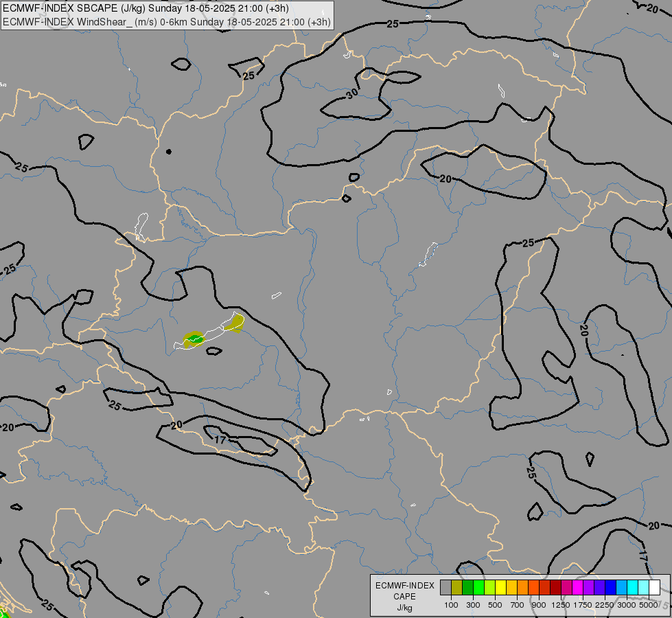The image size is (672, 618).
Task: Select the orange-red swatch left of 900
Action: 533,587
